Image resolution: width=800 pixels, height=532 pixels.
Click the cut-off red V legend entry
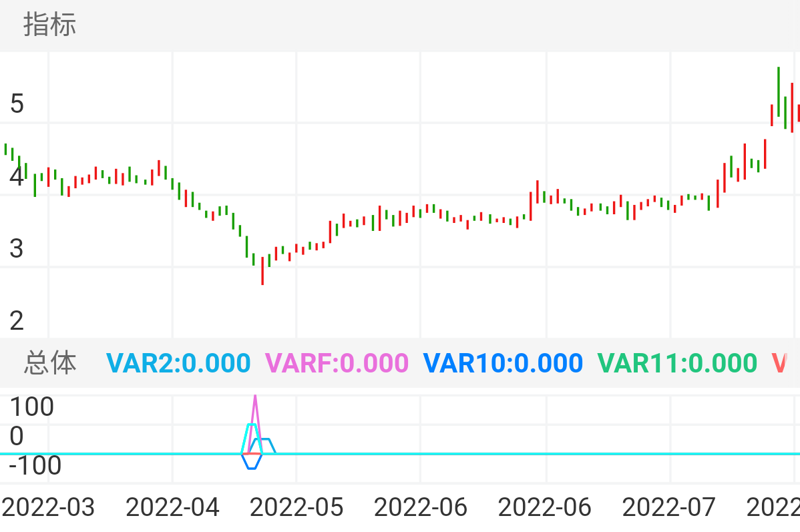(779, 363)
